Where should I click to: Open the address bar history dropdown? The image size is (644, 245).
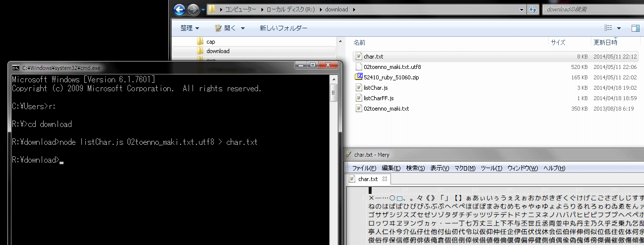(x=521, y=9)
